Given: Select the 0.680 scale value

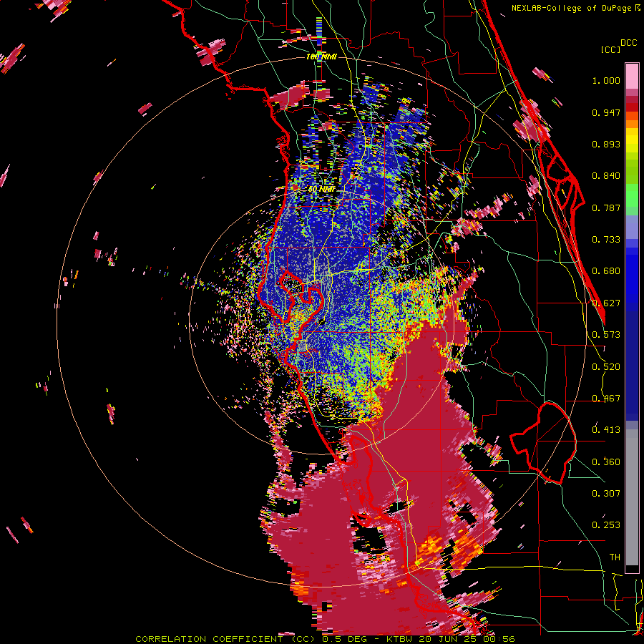Looking at the screenshot, I should tap(606, 271).
